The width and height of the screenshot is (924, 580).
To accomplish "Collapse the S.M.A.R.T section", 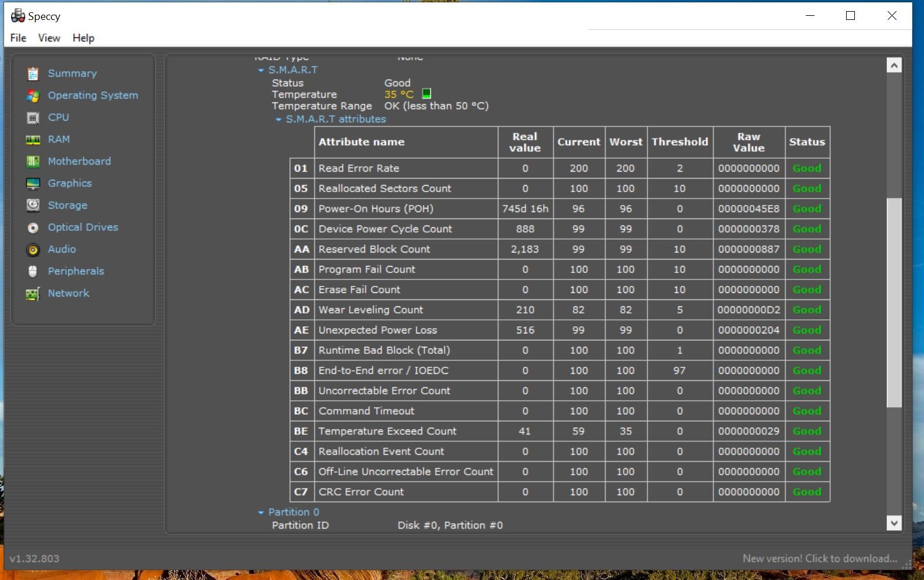I will click(261, 70).
